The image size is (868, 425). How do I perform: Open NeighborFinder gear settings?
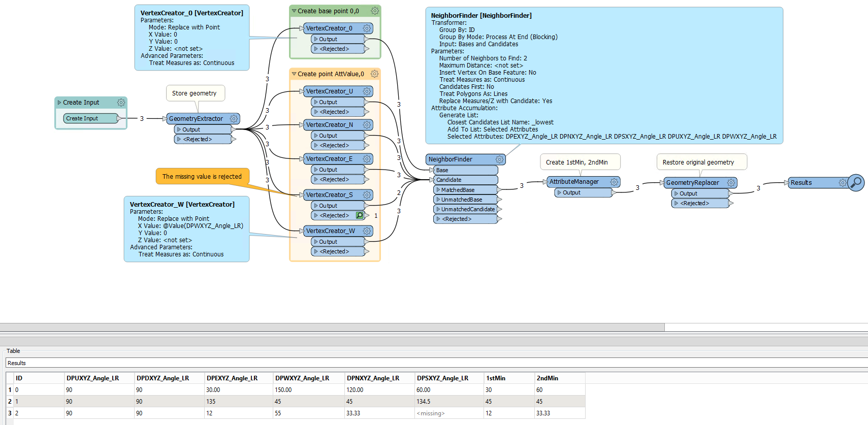point(499,159)
